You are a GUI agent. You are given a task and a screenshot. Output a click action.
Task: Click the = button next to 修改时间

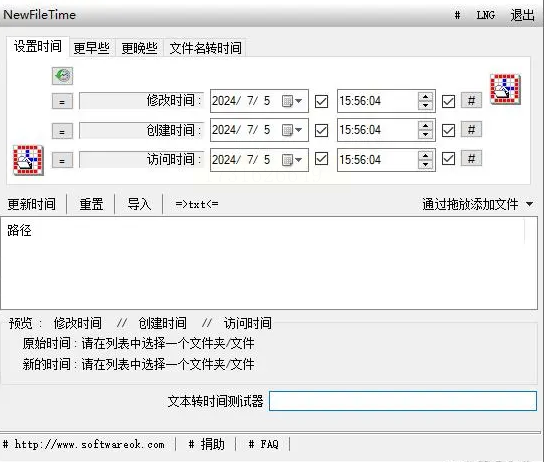click(62, 102)
